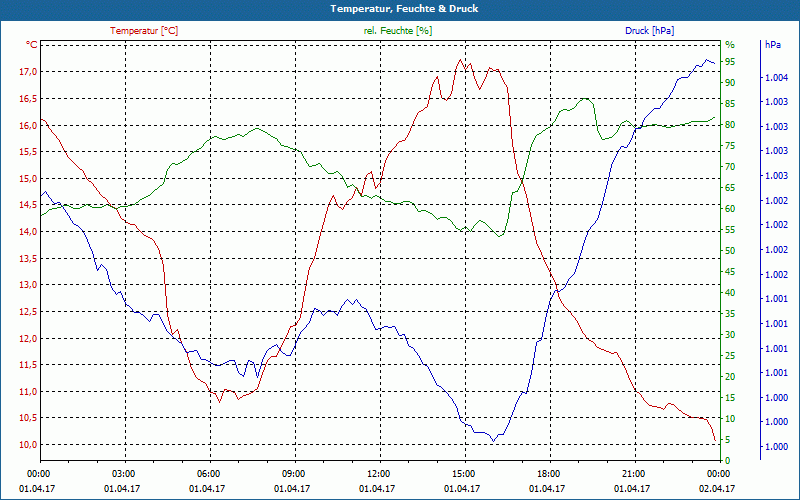Viewport: 800px width, 500px height.
Task: Pick the '15,5' temperature axis value
Action: click(29, 152)
